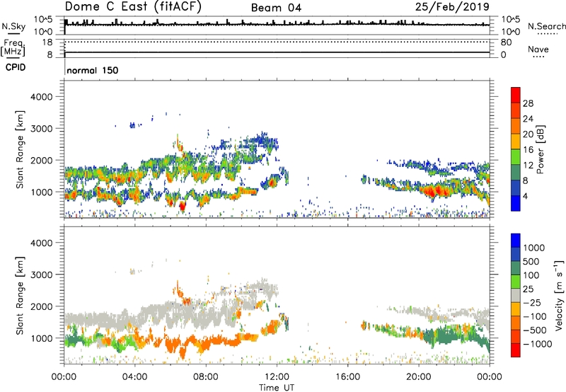Click the red bottom of velocity colorbar
This screenshot has height=392, width=566.
516,350
